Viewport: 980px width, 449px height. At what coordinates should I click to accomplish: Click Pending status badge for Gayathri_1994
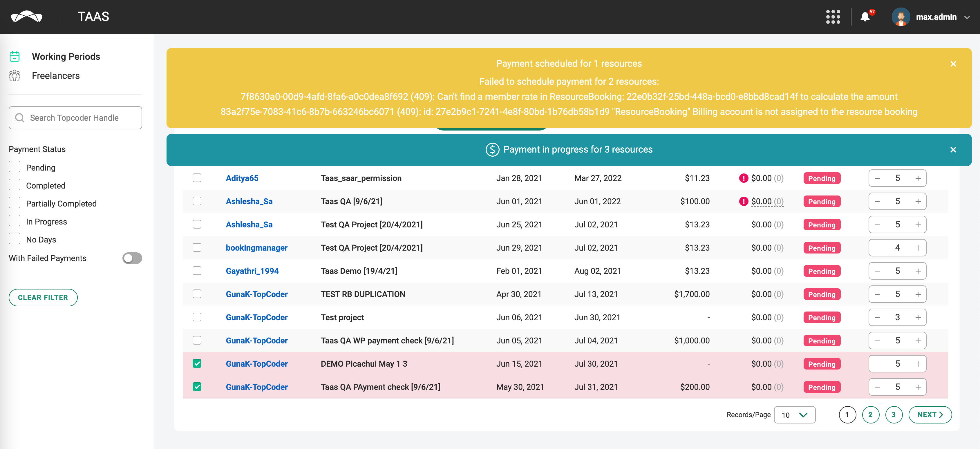822,271
